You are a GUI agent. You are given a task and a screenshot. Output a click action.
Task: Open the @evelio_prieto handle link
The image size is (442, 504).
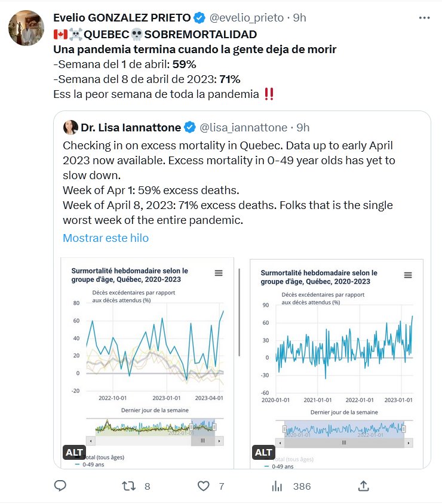click(x=246, y=18)
